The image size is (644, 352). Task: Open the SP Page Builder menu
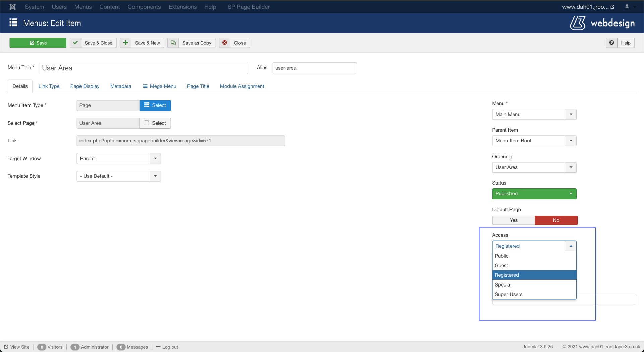(x=249, y=7)
